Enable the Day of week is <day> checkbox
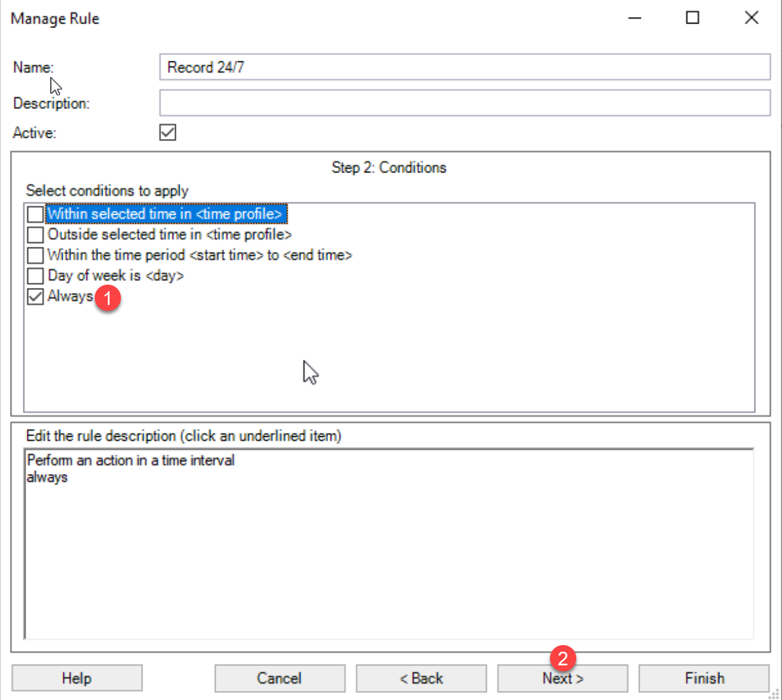 click(x=35, y=276)
